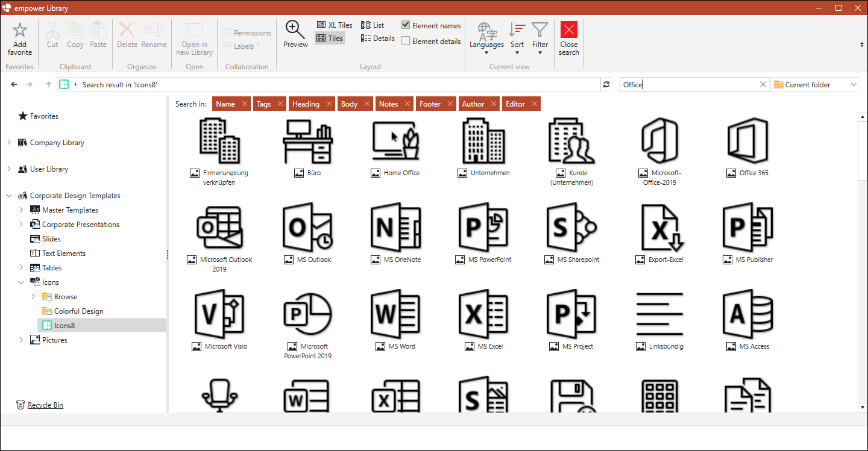Screen dimensions: 868x451
Task: Select the Microsoft-Office-2019 icon tile
Action: coord(659,152)
